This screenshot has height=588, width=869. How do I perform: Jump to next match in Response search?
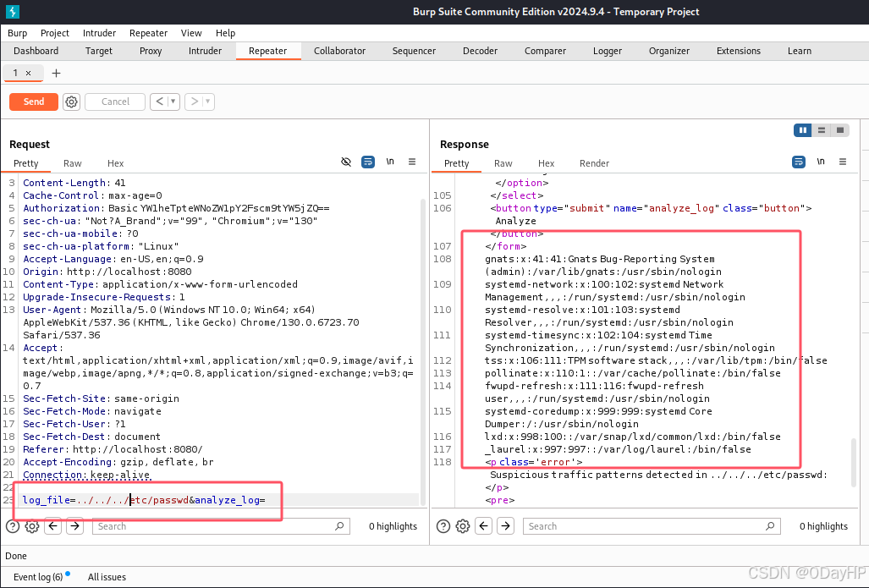pos(505,526)
